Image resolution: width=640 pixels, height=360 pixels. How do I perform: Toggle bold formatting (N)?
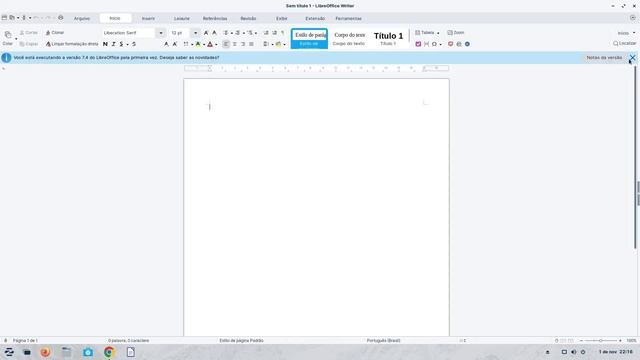105,44
